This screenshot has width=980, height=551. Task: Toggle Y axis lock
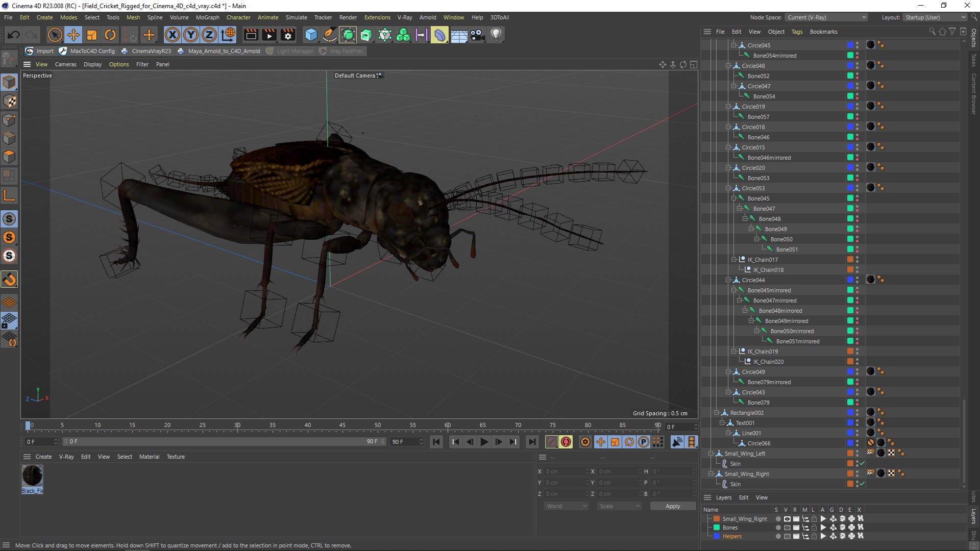(191, 35)
